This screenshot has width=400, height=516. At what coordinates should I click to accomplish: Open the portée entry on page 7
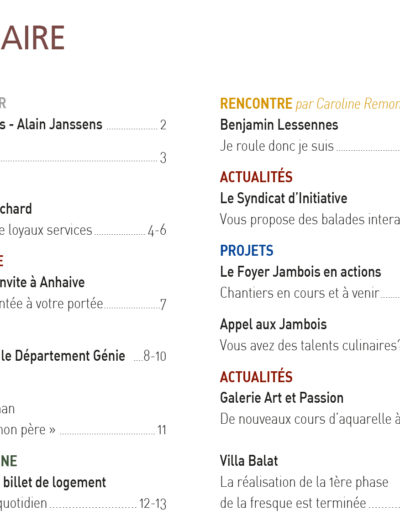[83, 304]
